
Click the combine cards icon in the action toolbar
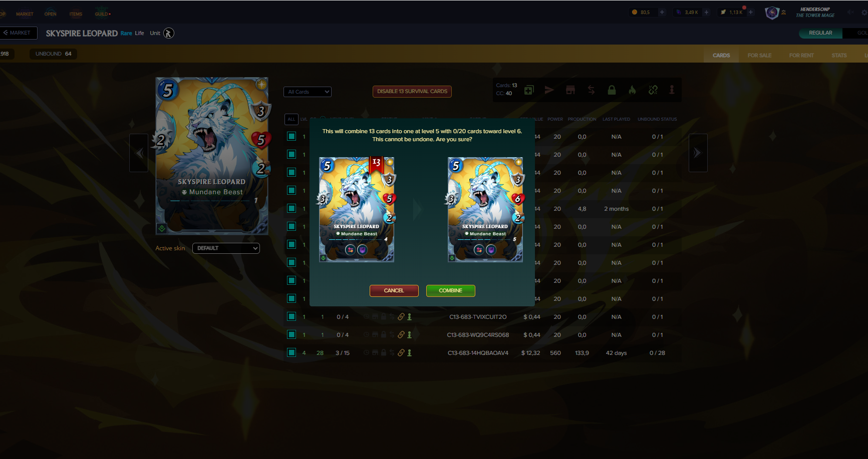pyautogui.click(x=529, y=90)
